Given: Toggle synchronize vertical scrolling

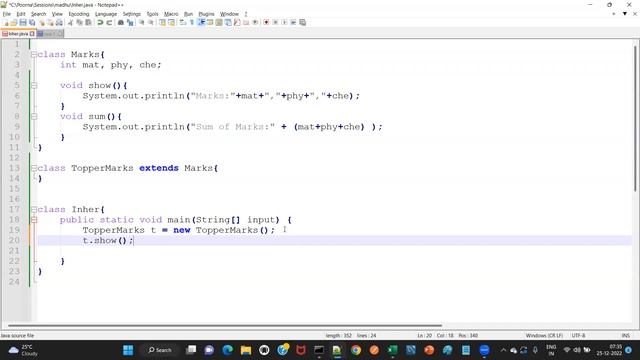Looking at the screenshot, I should click(162, 23).
